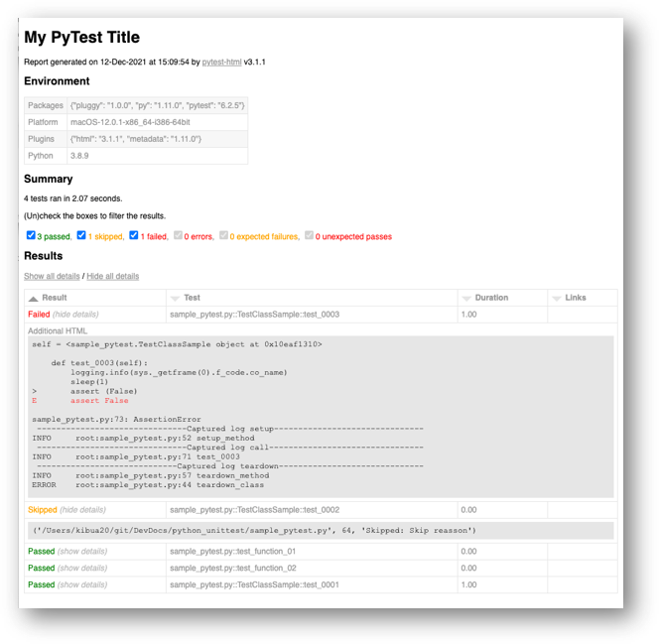This screenshot has height=644, width=659.
Task: Click the '0 expected failures' checkbox
Action: pyautogui.click(x=223, y=235)
